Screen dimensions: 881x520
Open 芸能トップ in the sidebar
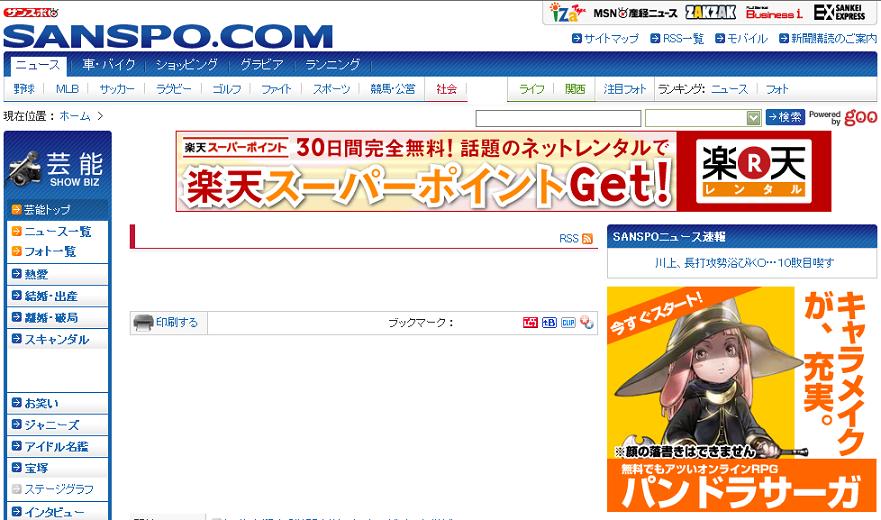[47, 210]
